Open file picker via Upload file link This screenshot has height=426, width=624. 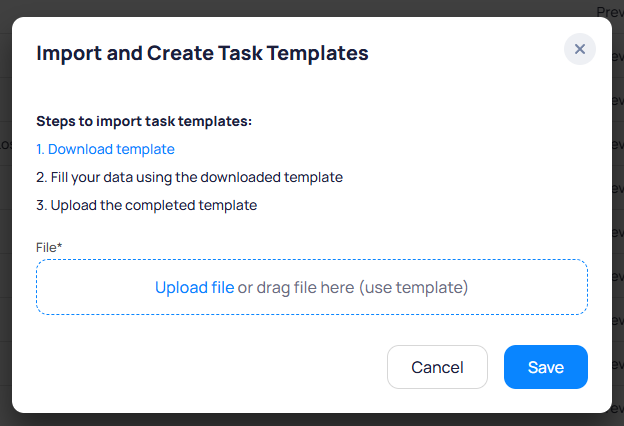(x=194, y=288)
